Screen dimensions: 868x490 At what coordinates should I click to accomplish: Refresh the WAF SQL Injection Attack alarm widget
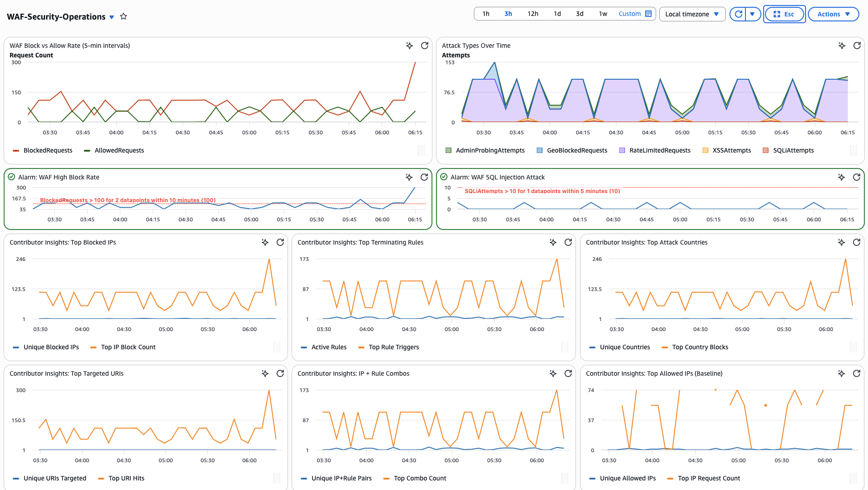[857, 177]
